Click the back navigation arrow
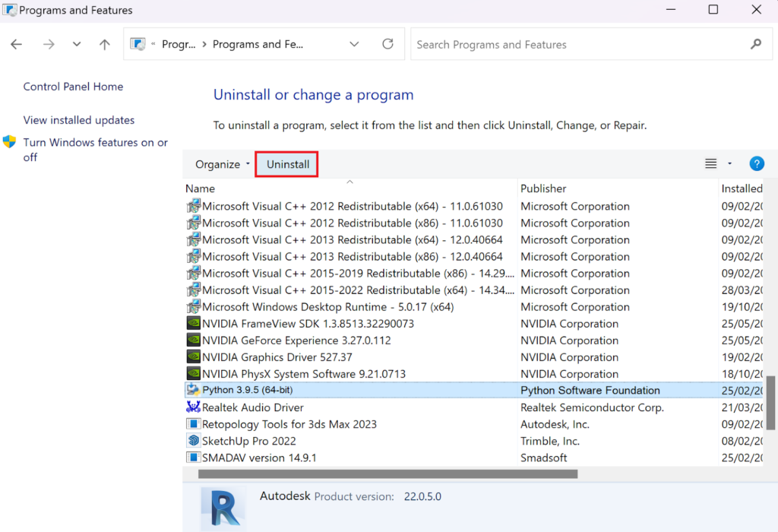Screen dimensions: 778x532 [x=16, y=44]
